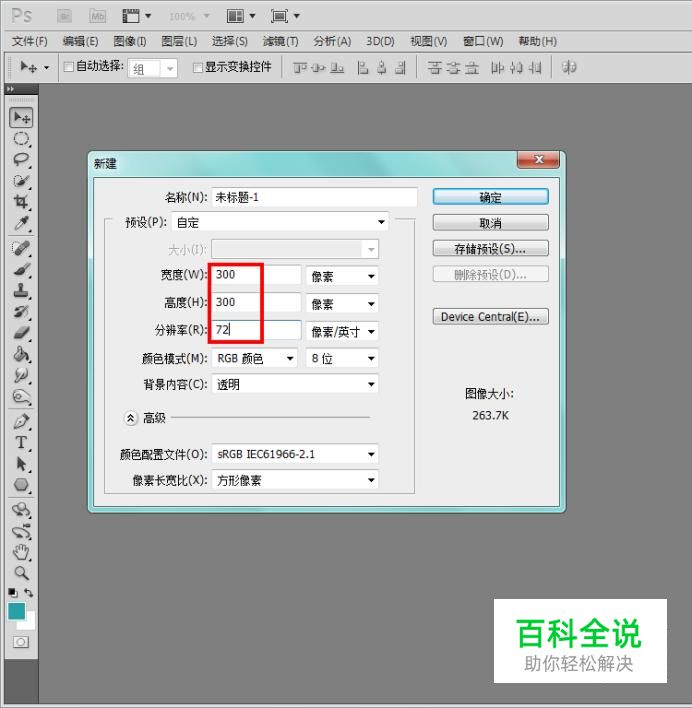Image resolution: width=692 pixels, height=708 pixels.
Task: Select the Crop tool
Action: (x=21, y=202)
